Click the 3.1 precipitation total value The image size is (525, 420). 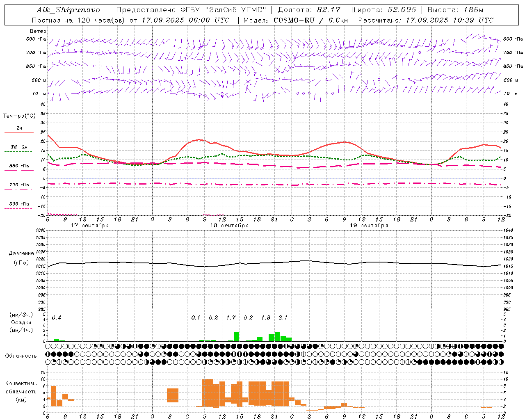[x=283, y=317]
